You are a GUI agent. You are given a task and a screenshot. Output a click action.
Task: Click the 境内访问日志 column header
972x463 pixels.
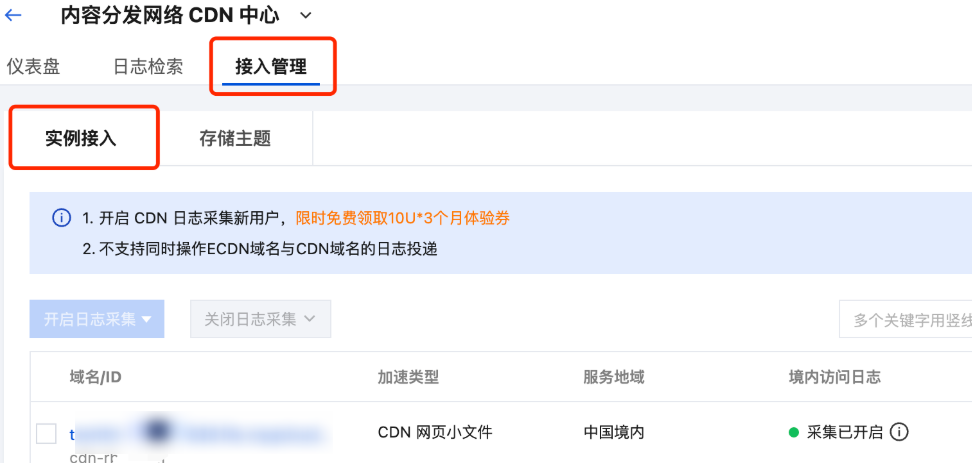pos(834,377)
